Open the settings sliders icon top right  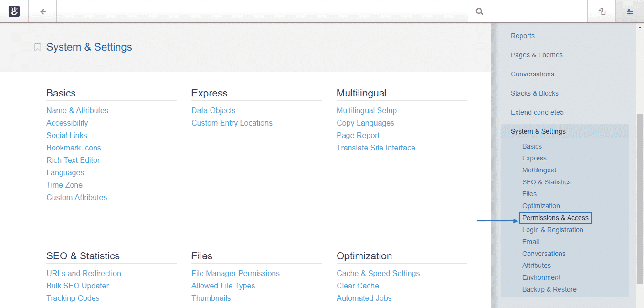(629, 11)
